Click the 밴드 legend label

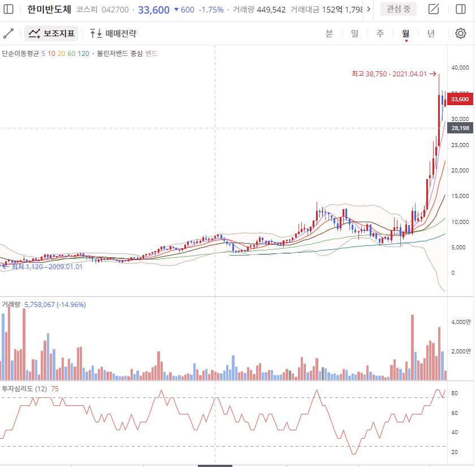151,54
